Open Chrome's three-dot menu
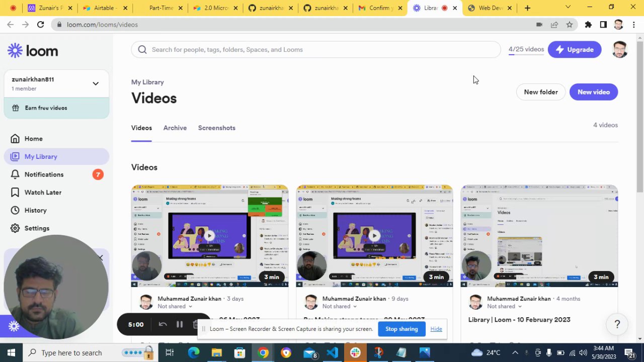The image size is (644, 362). pos(633,24)
